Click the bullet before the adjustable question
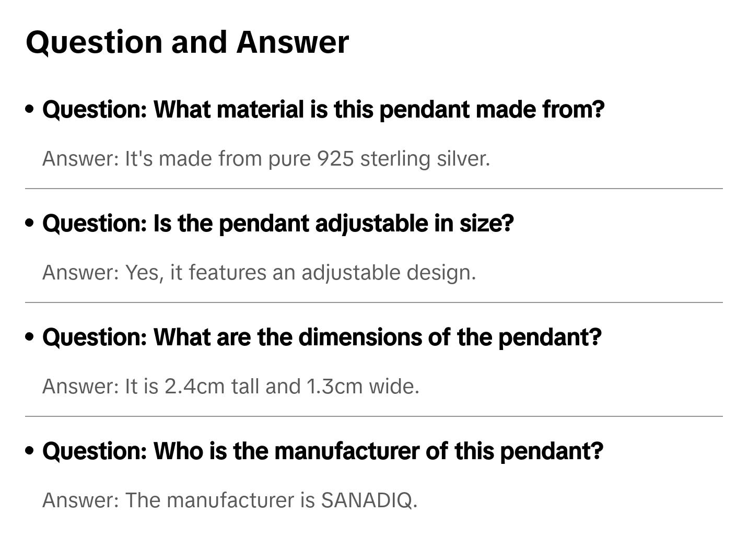 [x=30, y=223]
